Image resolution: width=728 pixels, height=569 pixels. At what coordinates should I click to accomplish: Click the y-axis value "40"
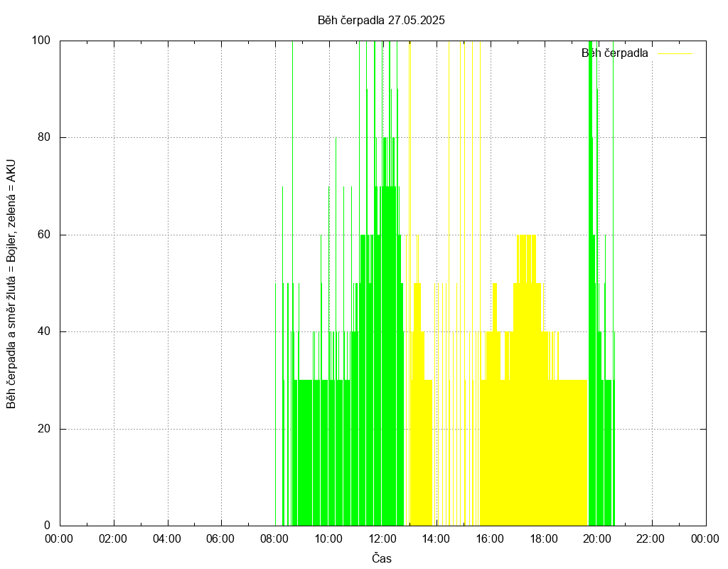[44, 331]
